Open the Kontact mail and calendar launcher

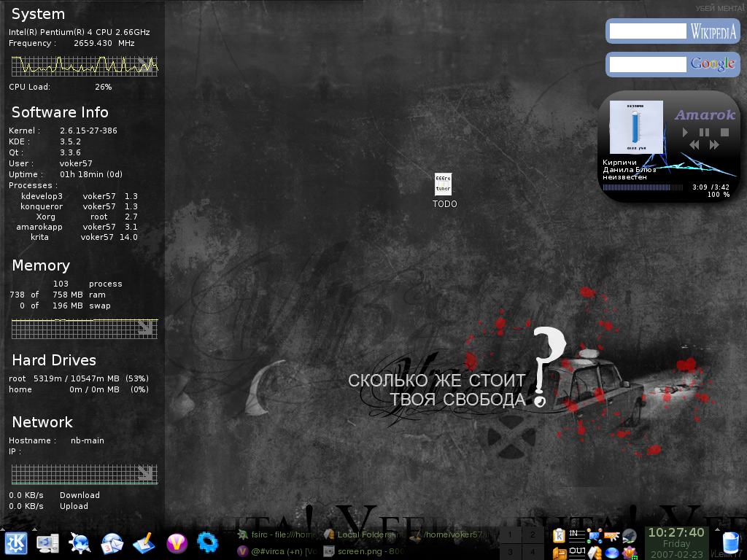coord(112,543)
